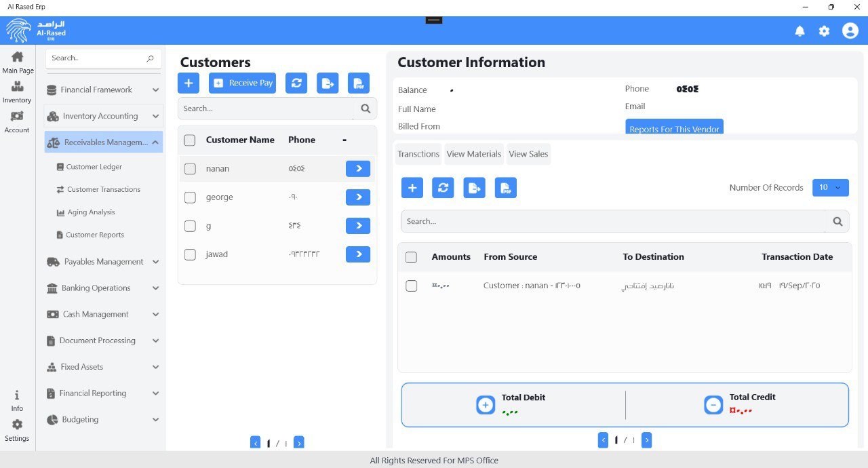Search customers using the magnifier icon

(366, 109)
